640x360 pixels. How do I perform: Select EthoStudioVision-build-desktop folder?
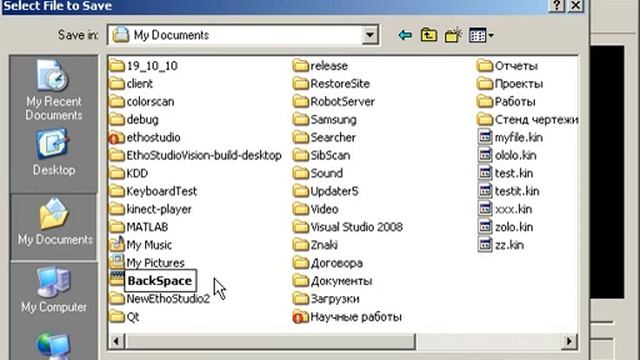[x=196, y=156]
